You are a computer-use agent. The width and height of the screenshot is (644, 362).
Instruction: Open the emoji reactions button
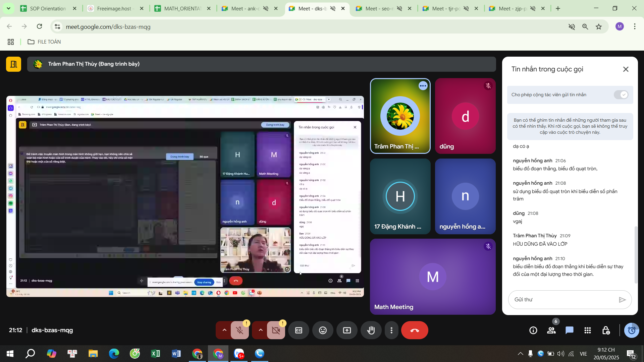323,330
